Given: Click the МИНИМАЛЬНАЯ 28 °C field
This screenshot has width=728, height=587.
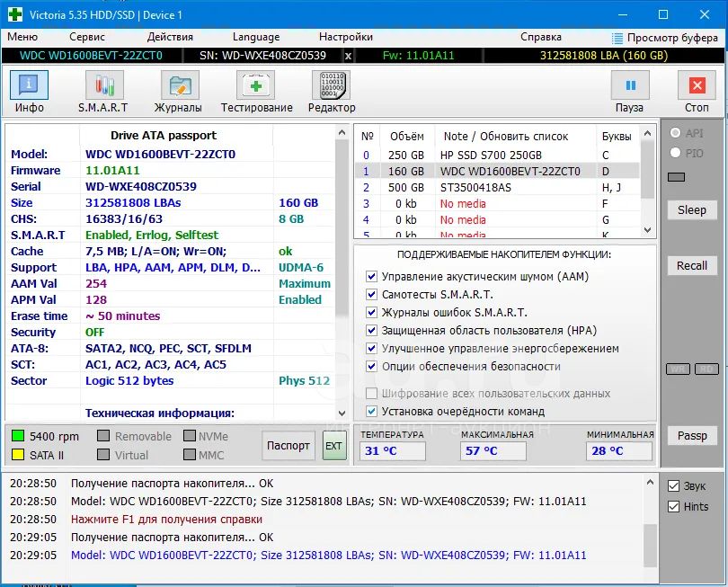Looking at the screenshot, I should click(x=619, y=451).
